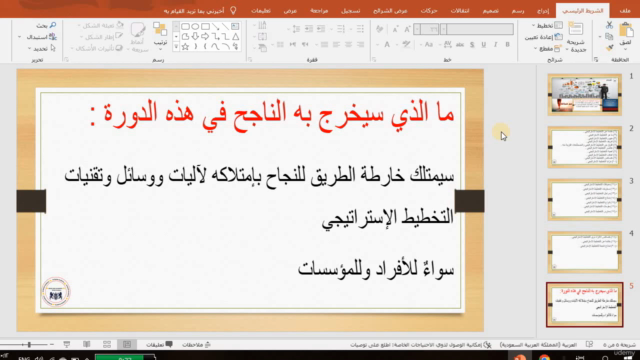The image size is (640, 360).
Task: Click the numbered list icon
Action: (341, 29)
